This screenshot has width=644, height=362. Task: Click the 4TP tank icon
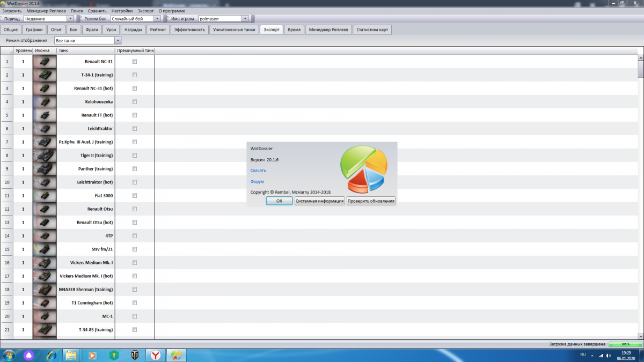(45, 236)
